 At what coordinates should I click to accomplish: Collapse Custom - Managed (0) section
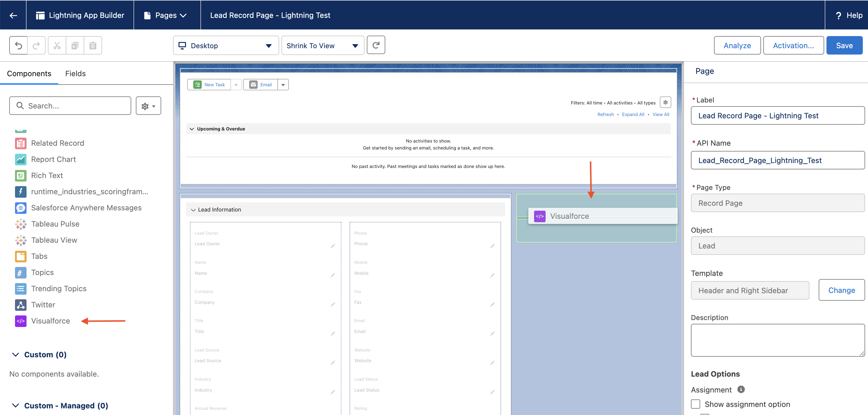16,405
